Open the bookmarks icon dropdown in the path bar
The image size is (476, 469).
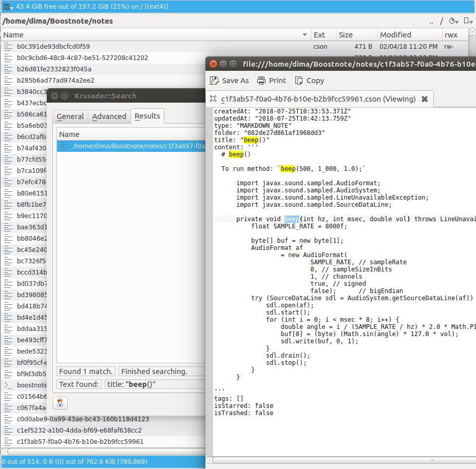(x=468, y=21)
